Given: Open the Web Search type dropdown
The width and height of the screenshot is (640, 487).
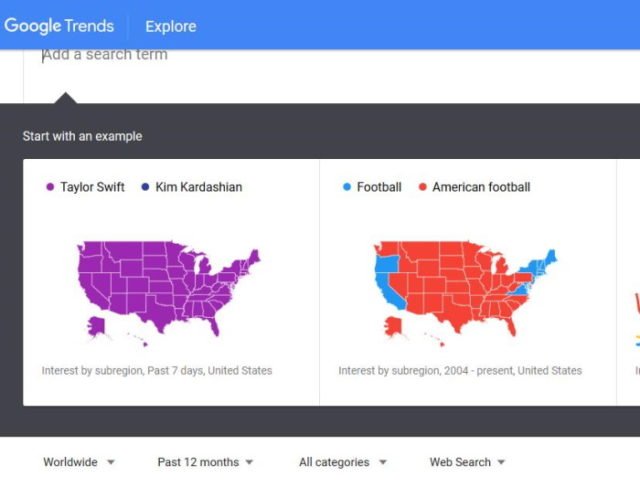Looking at the screenshot, I should coord(467,462).
